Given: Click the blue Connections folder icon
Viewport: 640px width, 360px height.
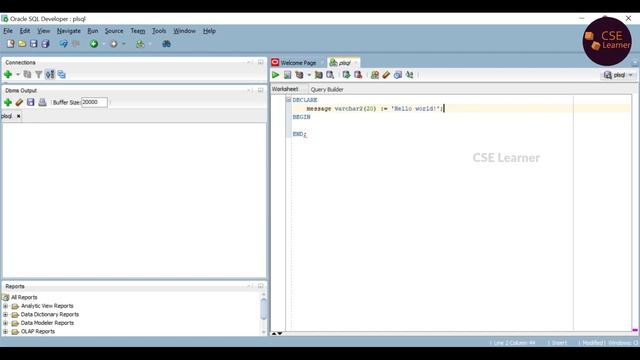Looking at the screenshot, I should click(61, 74).
